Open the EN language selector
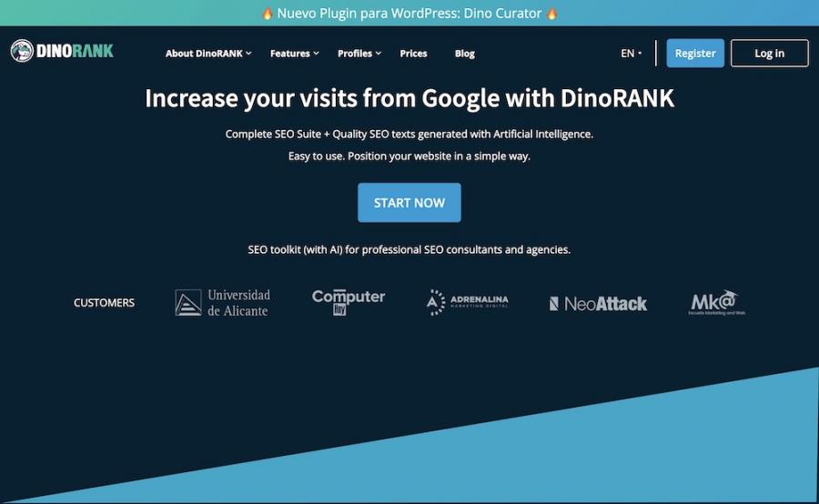819x504 pixels. [x=631, y=54]
